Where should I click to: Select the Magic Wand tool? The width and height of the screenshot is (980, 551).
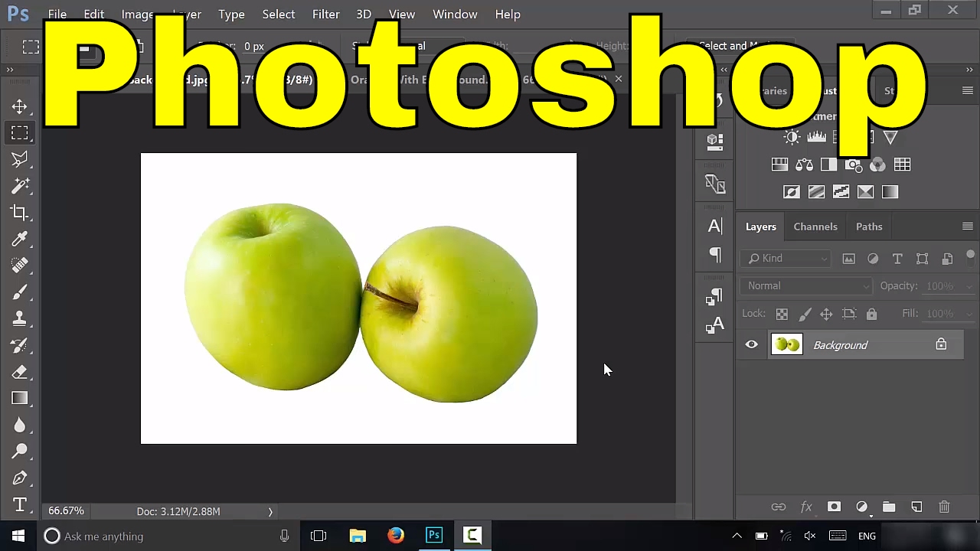[x=20, y=186]
